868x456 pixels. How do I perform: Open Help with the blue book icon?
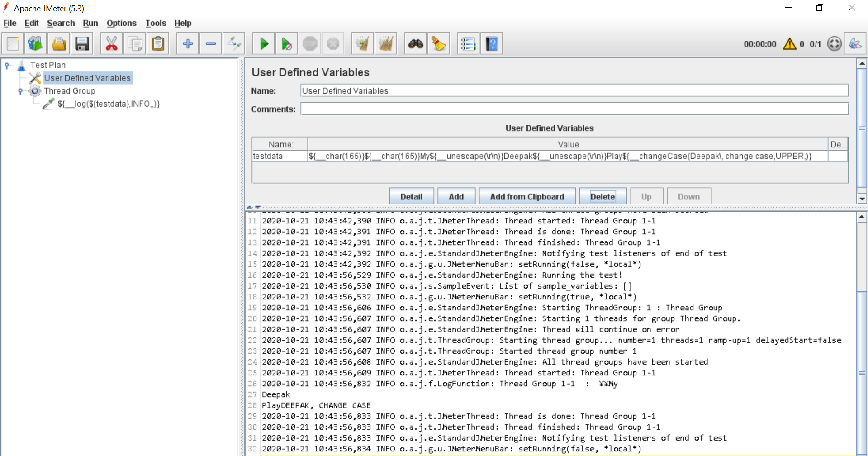[492, 43]
